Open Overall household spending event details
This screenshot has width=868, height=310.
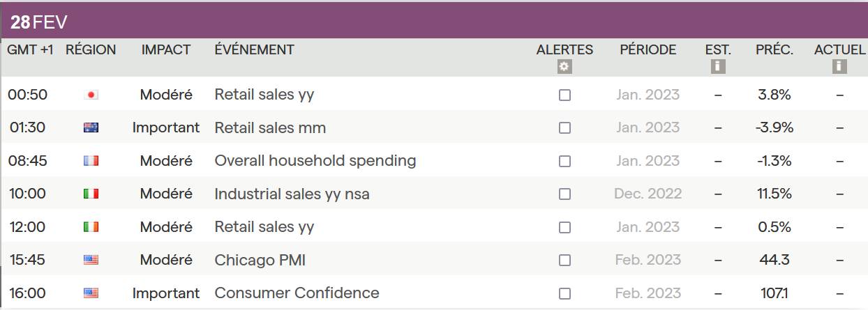[x=315, y=161]
